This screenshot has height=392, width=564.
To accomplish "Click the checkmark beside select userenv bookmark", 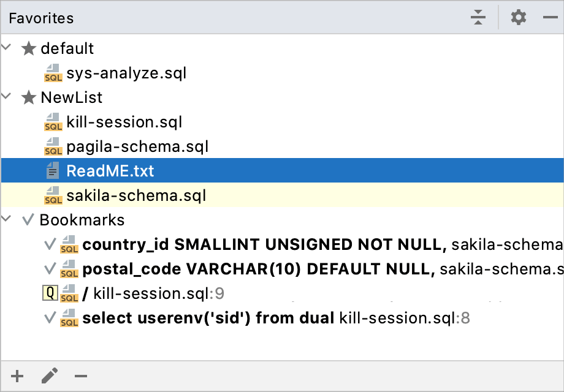I will 50,318.
